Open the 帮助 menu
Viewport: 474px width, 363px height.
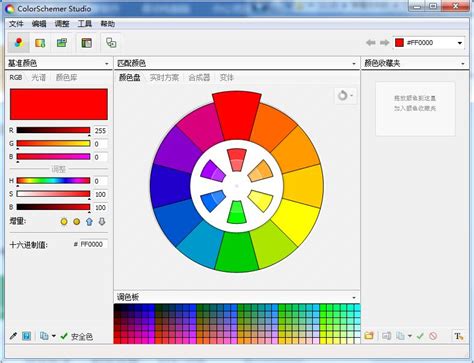point(108,24)
